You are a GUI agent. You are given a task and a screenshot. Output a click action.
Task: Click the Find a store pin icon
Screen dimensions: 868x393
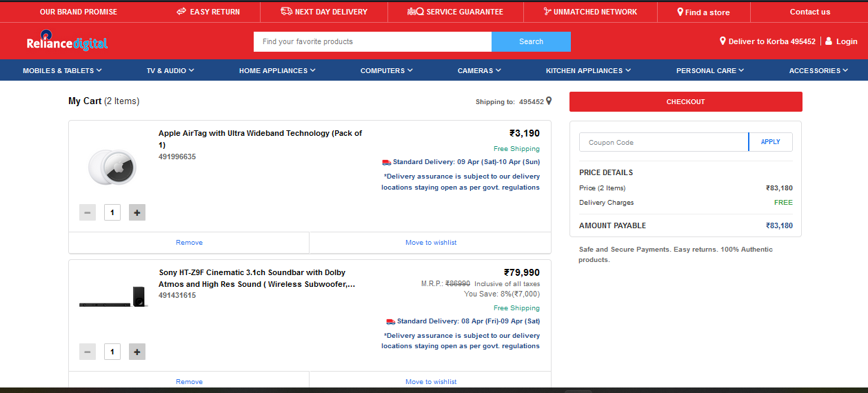tap(680, 12)
